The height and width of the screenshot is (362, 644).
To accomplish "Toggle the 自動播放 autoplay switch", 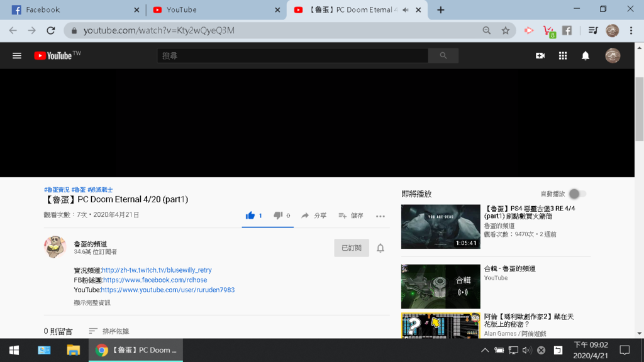I will point(577,194).
